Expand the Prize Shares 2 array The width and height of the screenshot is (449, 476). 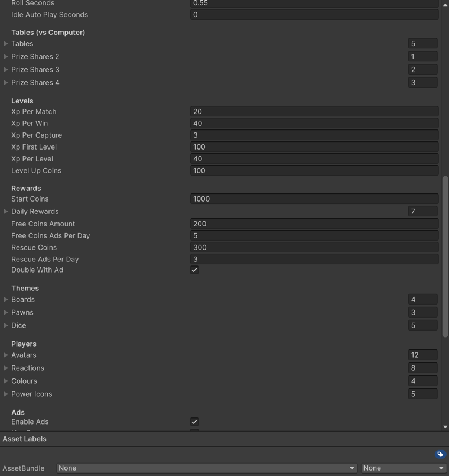point(5,56)
